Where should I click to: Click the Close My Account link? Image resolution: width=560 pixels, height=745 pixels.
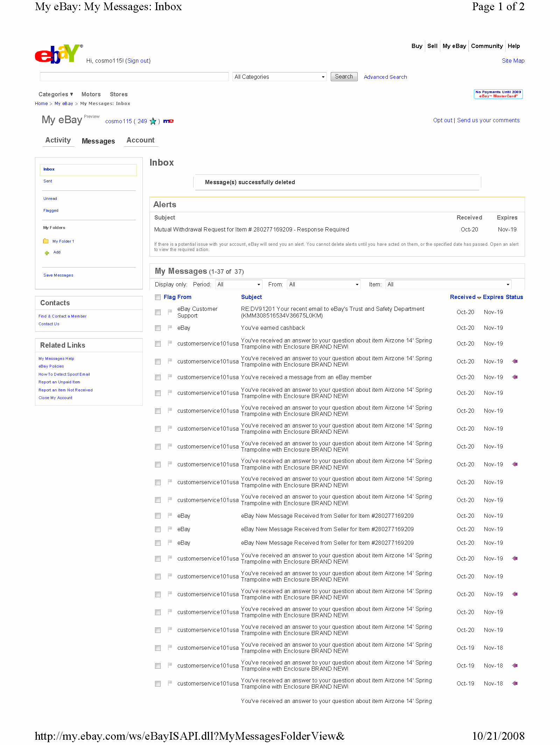pyautogui.click(x=55, y=398)
